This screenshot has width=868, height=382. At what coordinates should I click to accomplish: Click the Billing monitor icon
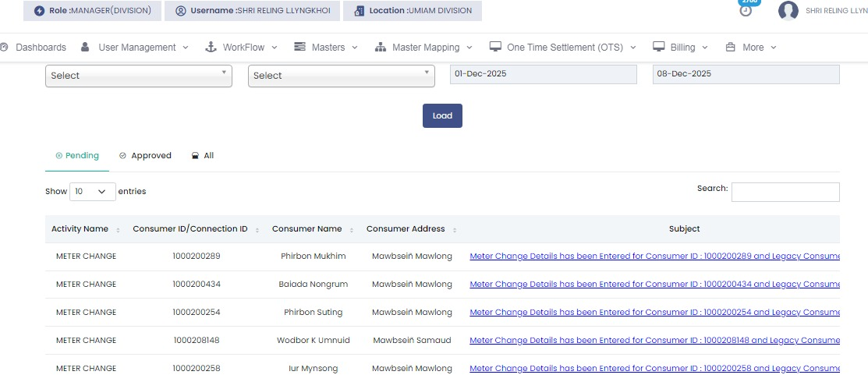click(658, 48)
